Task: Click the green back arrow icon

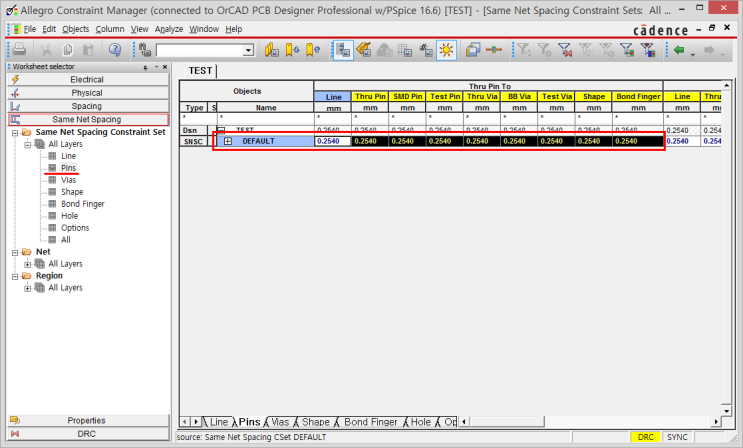Action: tap(679, 49)
